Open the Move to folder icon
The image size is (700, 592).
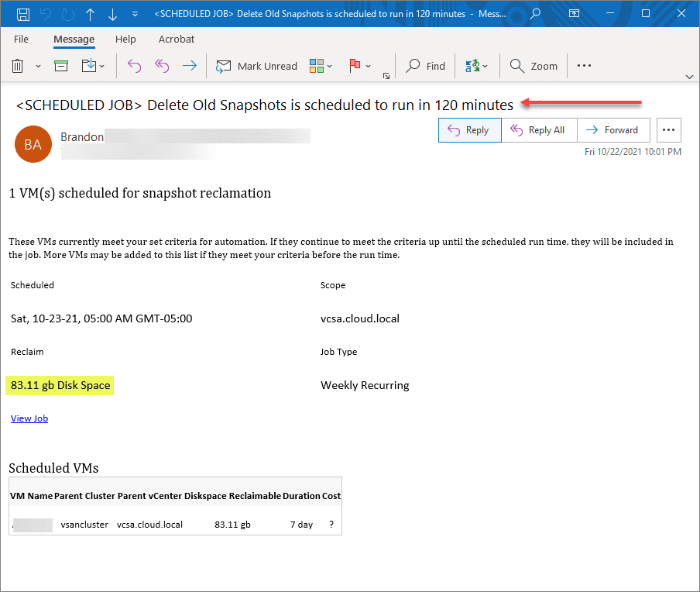[x=88, y=66]
